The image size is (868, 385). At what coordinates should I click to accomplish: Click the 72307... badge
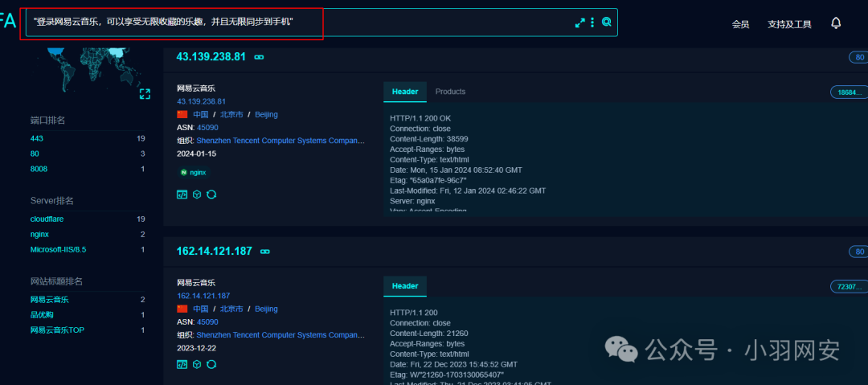tap(850, 286)
